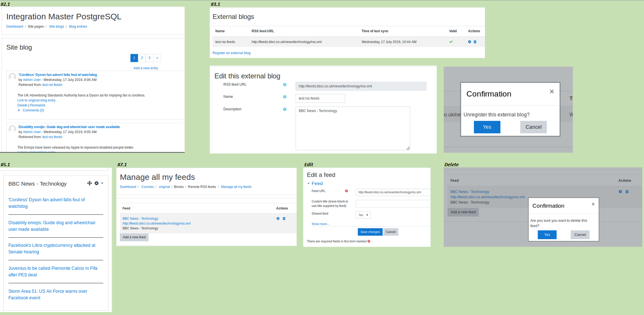The image size is (644, 315).
Task: Close the delete feed confirmation dialog
Action: [593, 204]
